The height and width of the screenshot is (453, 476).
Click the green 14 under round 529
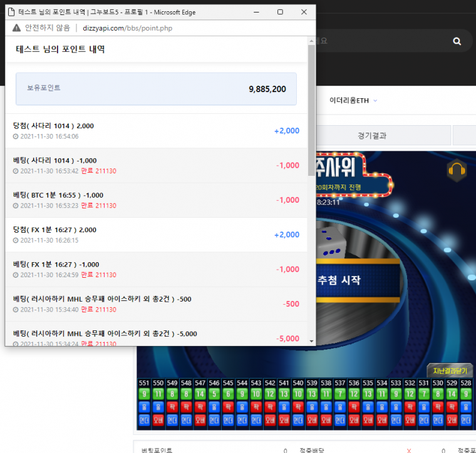tap(452, 394)
